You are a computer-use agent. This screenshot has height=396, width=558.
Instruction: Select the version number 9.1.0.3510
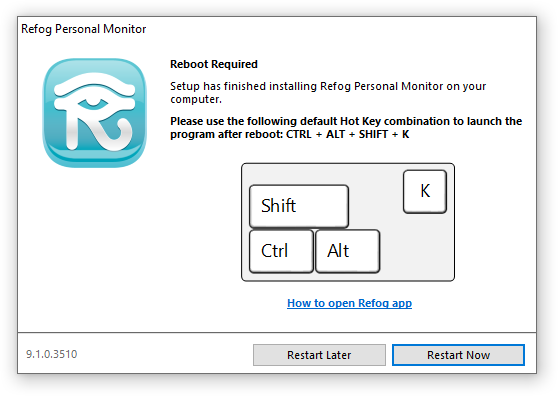coord(52,354)
